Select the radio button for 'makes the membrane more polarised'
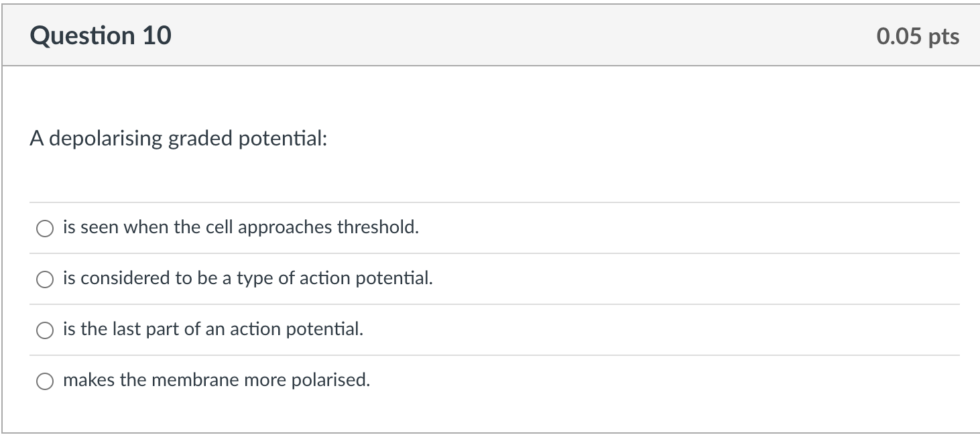 (45, 380)
